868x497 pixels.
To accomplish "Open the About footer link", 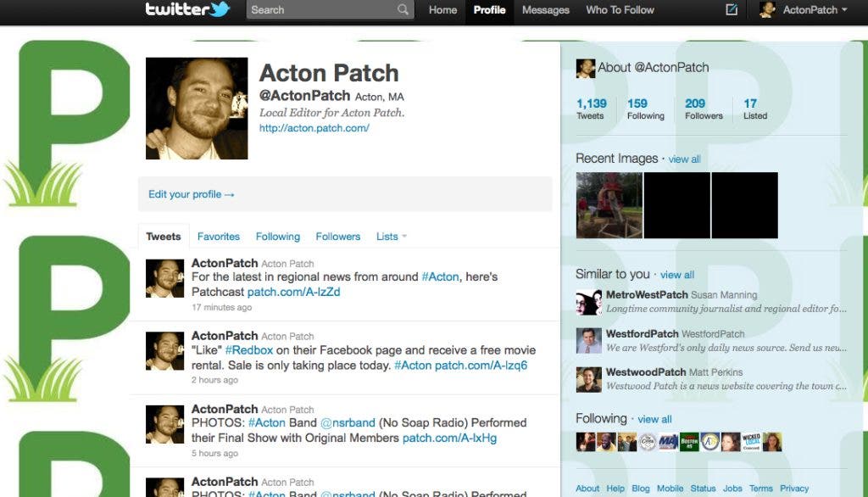I will (x=587, y=489).
